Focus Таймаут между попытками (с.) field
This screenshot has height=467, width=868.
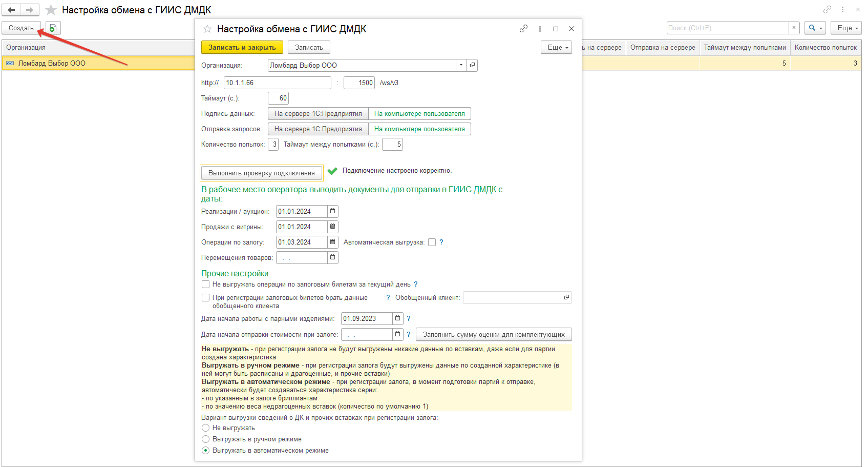pos(392,144)
